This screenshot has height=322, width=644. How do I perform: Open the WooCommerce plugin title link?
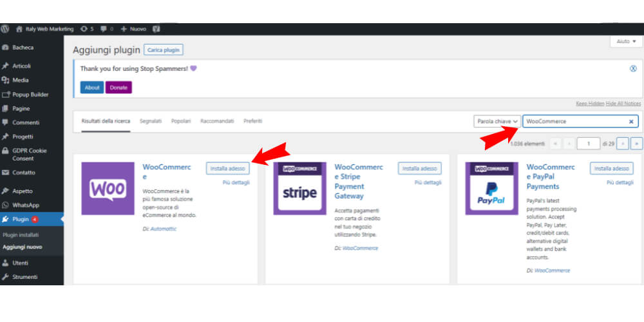(167, 172)
